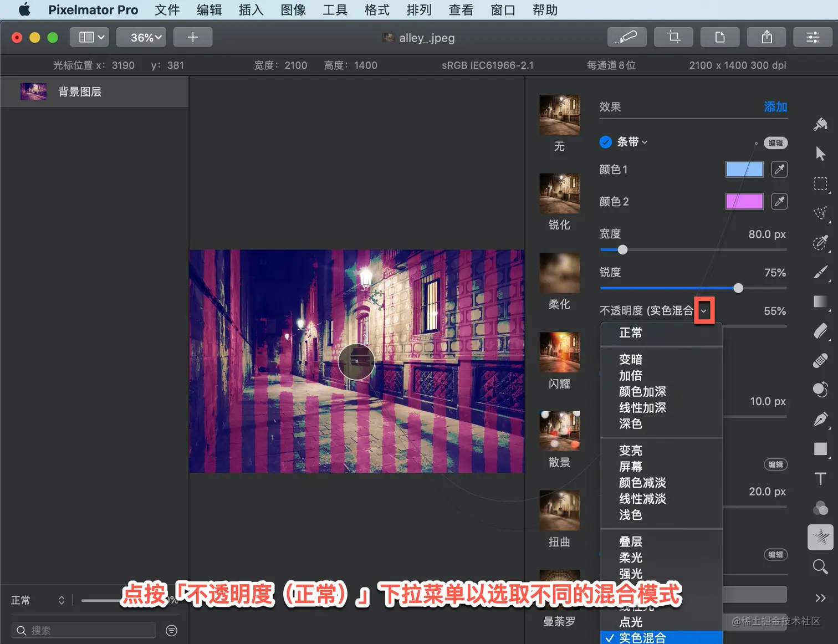The width and height of the screenshot is (838, 644).
Task: Select the Pen tool
Action: 820,420
